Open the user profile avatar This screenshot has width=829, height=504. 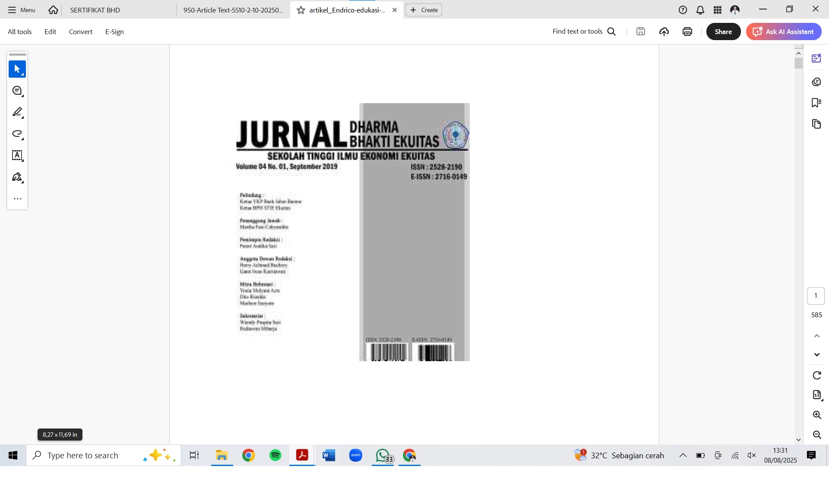pyautogui.click(x=735, y=10)
